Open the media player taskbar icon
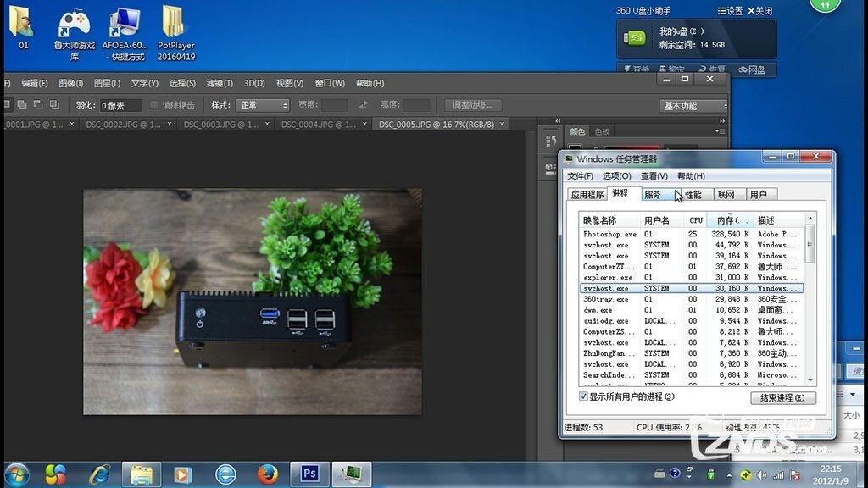 tap(182, 474)
